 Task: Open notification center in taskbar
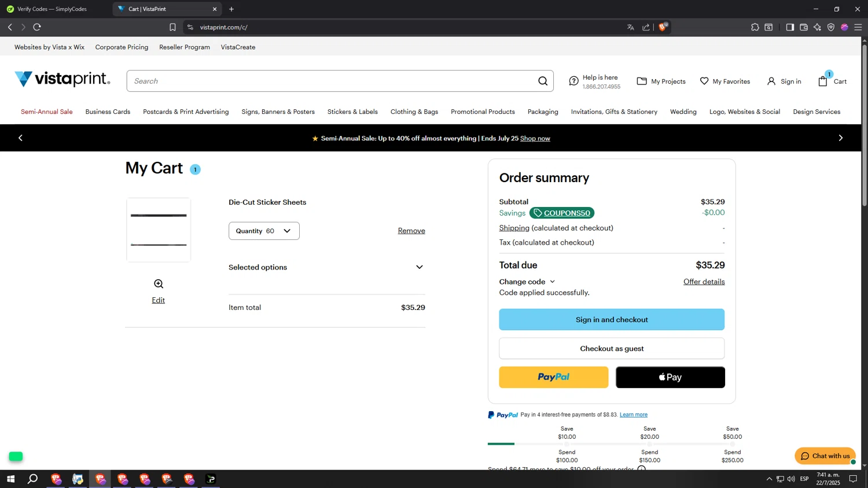pyautogui.click(x=853, y=479)
